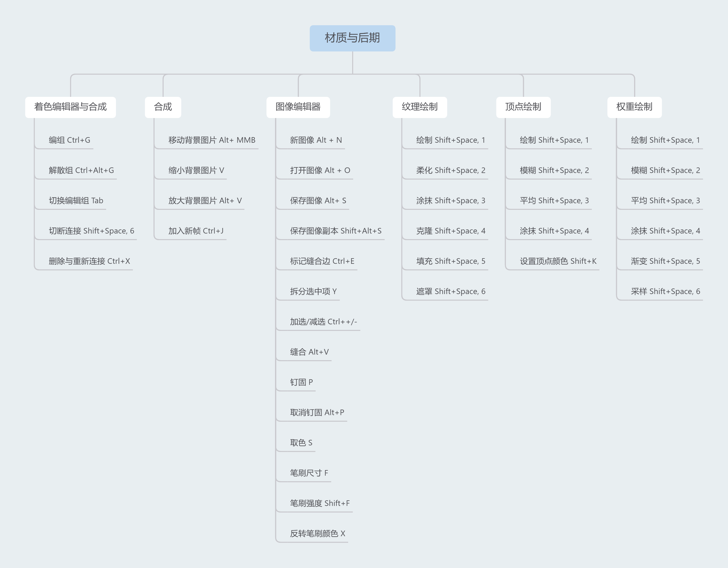The height and width of the screenshot is (568, 728).
Task: Select 设置顶点颜色 Shift+K node
Action: click(x=558, y=261)
